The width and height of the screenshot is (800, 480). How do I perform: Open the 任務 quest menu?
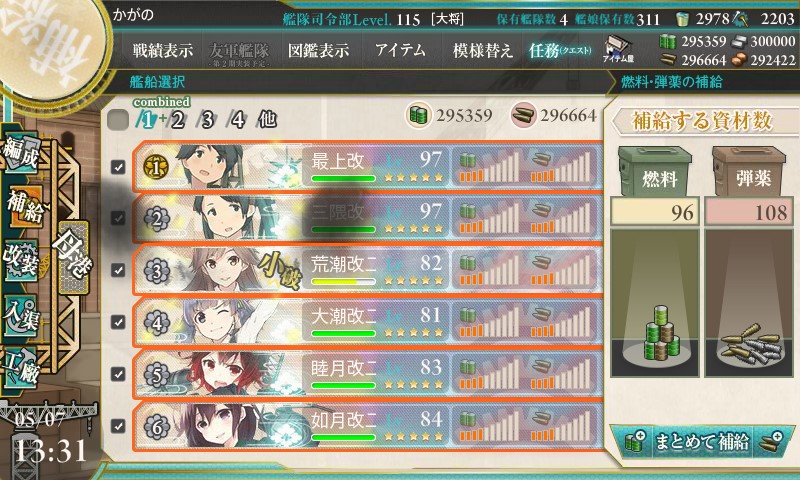coord(560,50)
